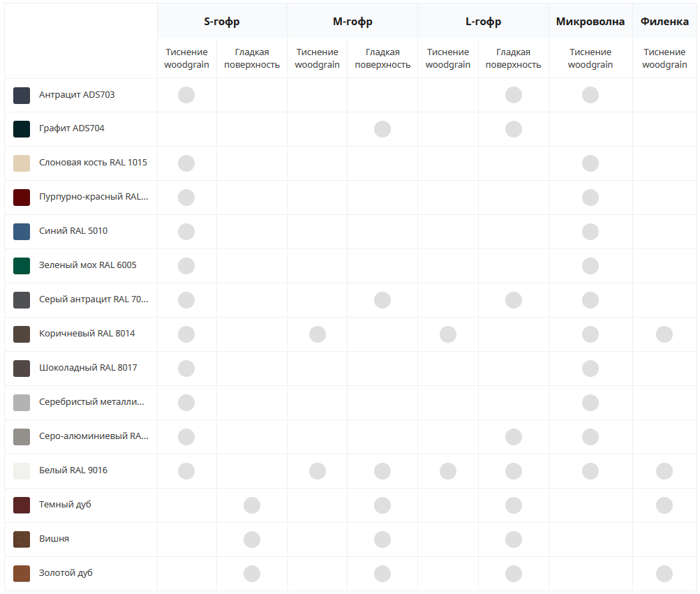Image resolution: width=700 pixels, height=594 pixels.
Task: Click the Белый RAL 9016 label
Action: 73,470
